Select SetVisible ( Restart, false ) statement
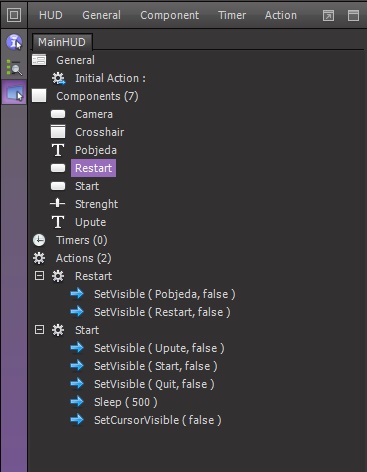Image resolution: width=367 pixels, height=472 pixels. (162, 312)
